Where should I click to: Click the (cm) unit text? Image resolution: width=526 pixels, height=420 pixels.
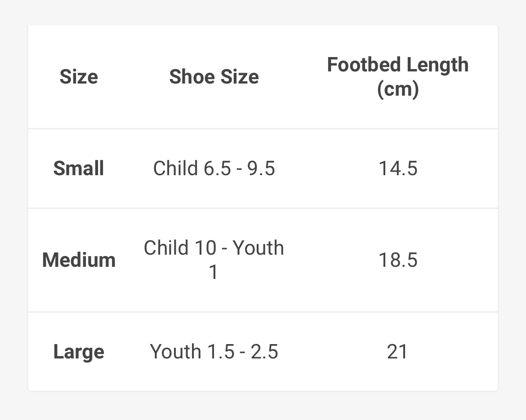click(398, 89)
